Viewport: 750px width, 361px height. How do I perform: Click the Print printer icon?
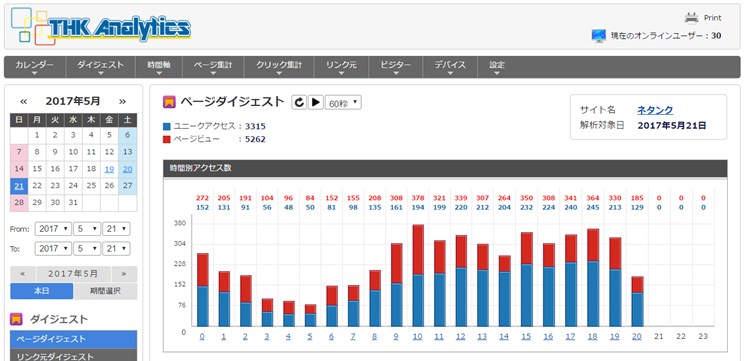[x=691, y=18]
